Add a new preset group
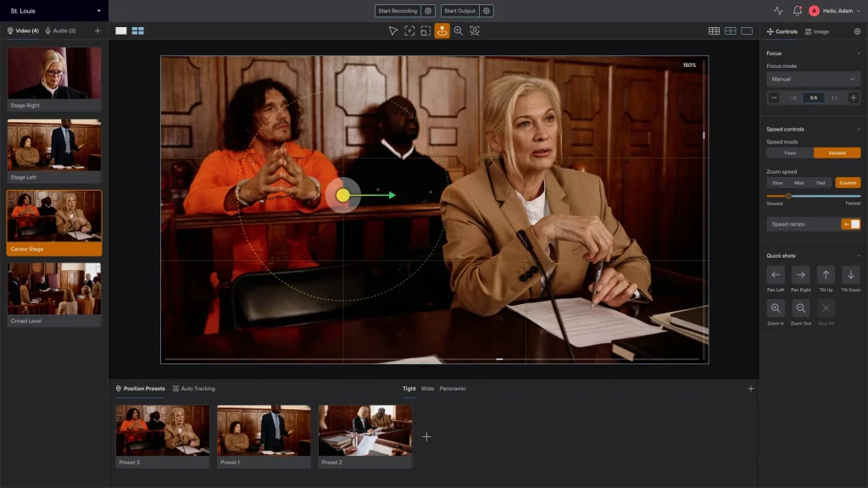The image size is (868, 488). pos(751,388)
